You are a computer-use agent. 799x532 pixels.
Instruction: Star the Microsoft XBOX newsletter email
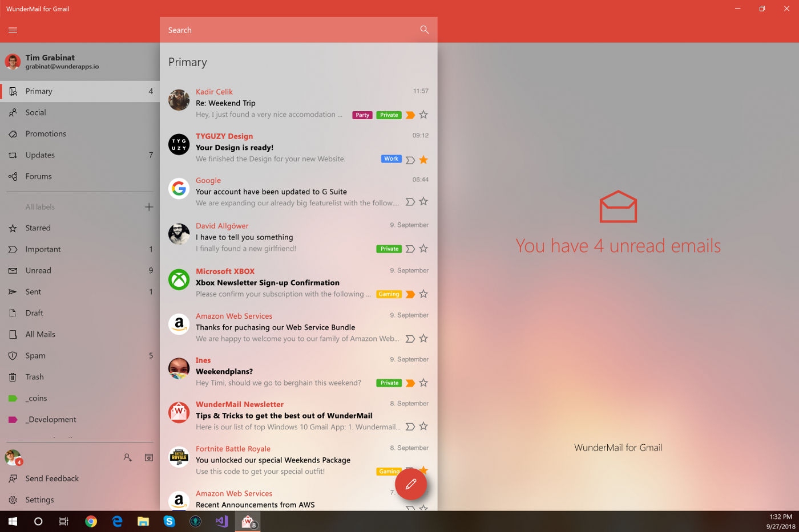tap(423, 294)
